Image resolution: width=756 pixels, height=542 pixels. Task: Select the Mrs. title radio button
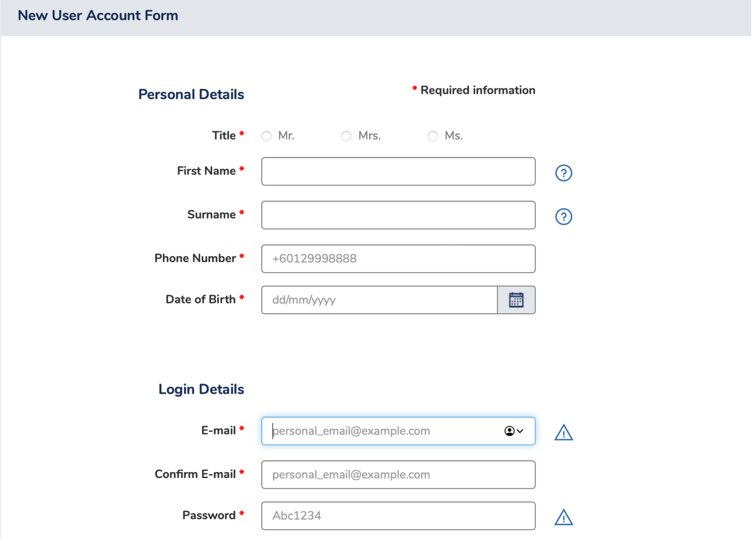[x=346, y=136]
